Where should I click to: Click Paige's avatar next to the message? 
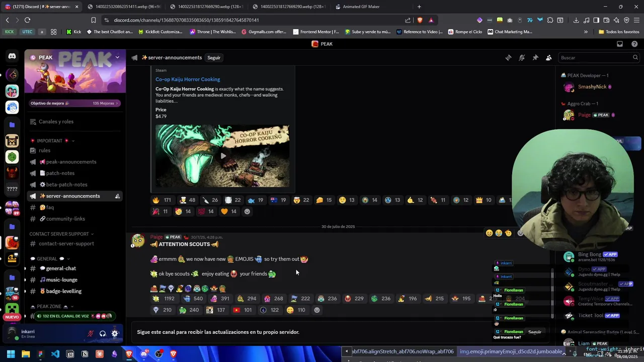pyautogui.click(x=138, y=241)
